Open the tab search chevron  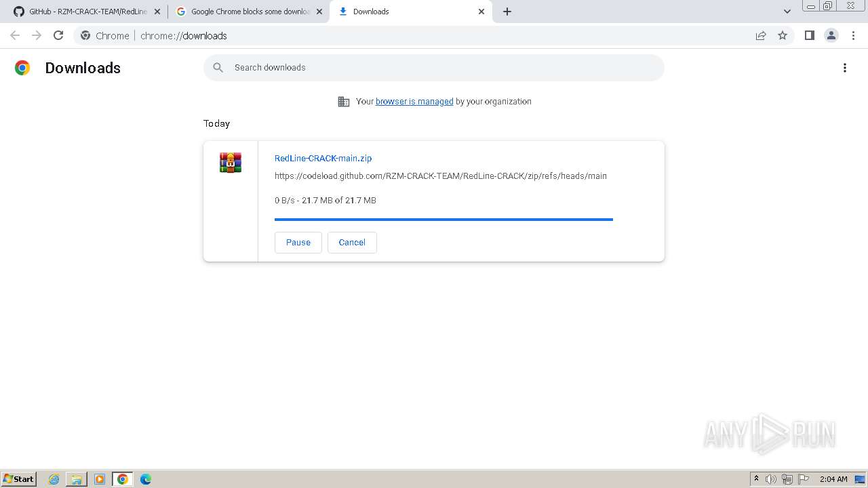point(787,12)
